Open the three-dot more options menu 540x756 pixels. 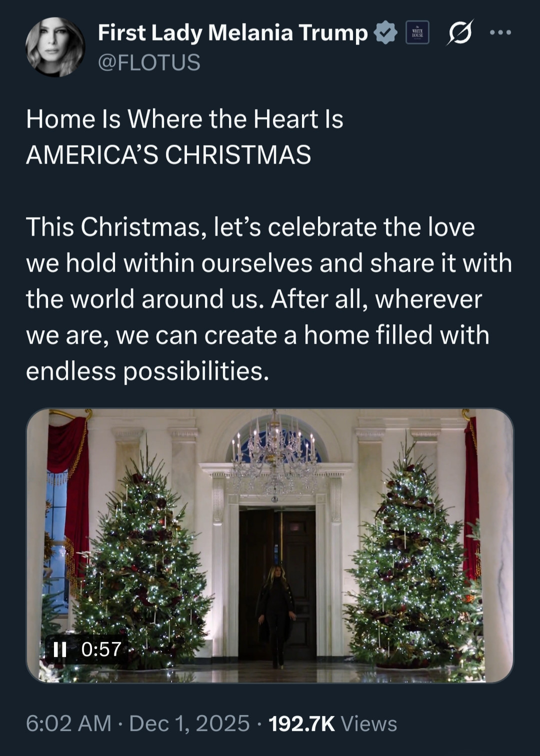[500, 33]
